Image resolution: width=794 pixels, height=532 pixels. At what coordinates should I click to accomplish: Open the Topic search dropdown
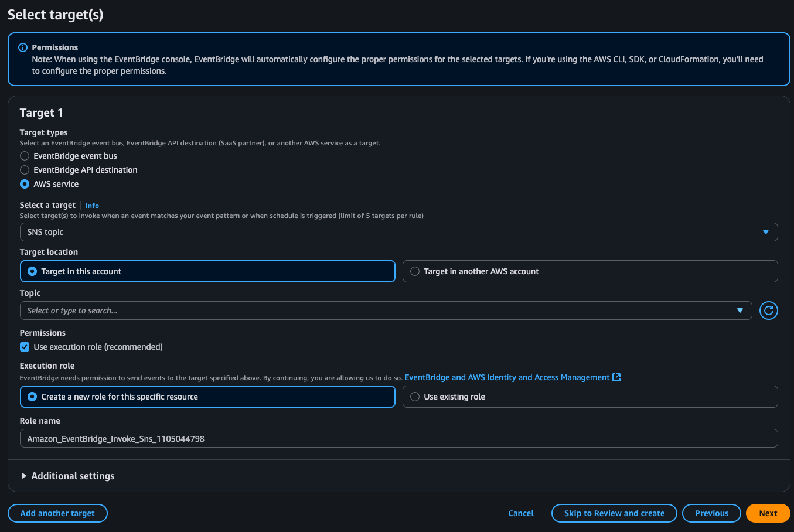coord(386,311)
